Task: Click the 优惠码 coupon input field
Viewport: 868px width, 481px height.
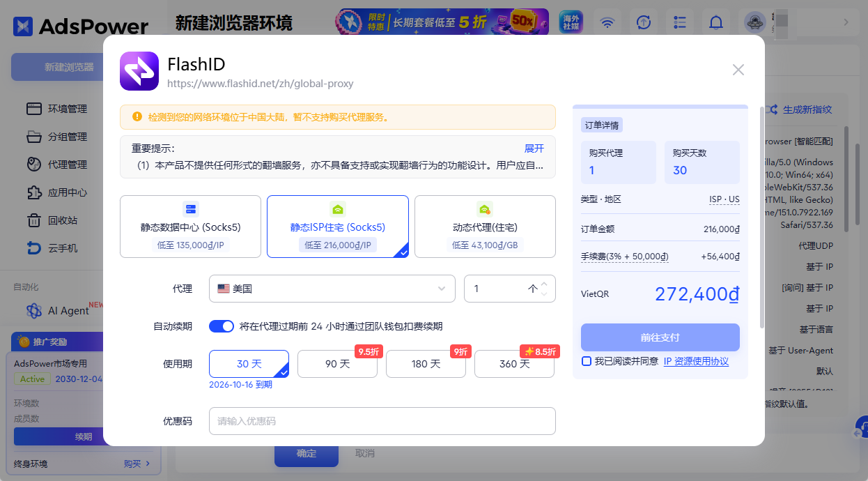Action: pyautogui.click(x=382, y=421)
